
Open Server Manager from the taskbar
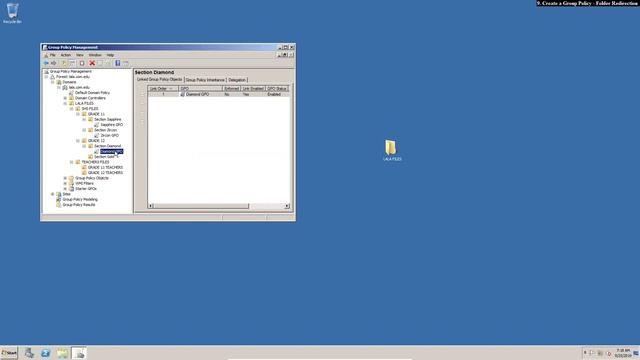(x=29, y=353)
